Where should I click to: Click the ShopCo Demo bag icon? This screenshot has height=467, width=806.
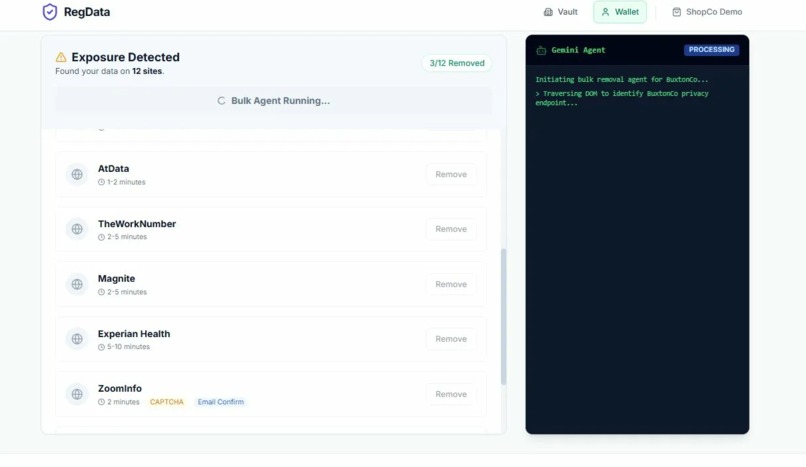(676, 12)
